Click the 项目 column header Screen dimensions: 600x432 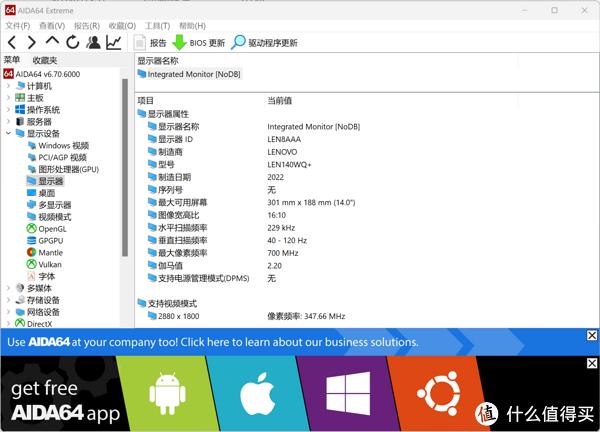coord(145,101)
